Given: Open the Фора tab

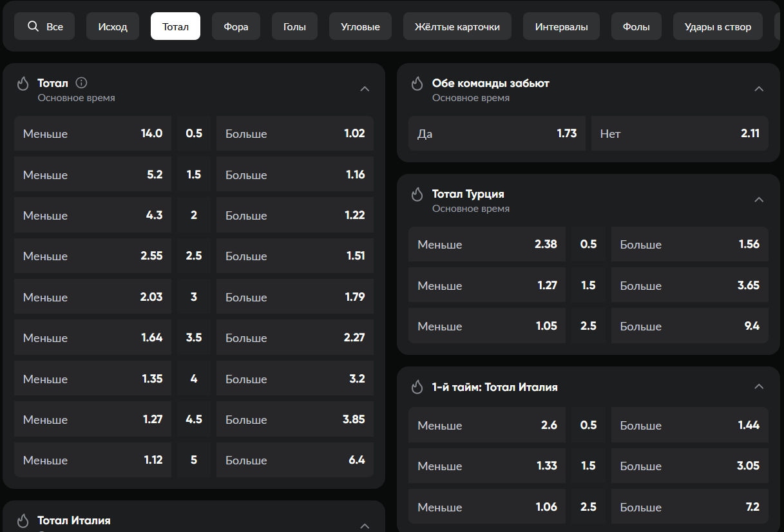Looking at the screenshot, I should tap(236, 26).
